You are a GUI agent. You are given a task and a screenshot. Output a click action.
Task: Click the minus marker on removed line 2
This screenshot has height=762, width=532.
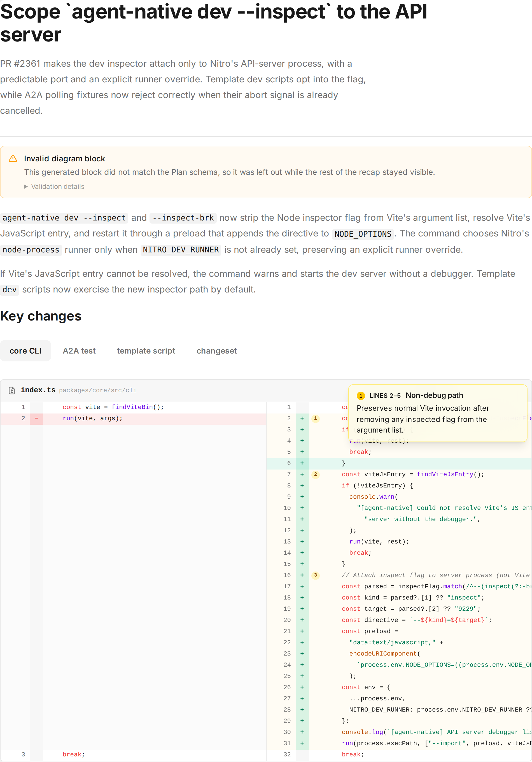click(x=36, y=418)
